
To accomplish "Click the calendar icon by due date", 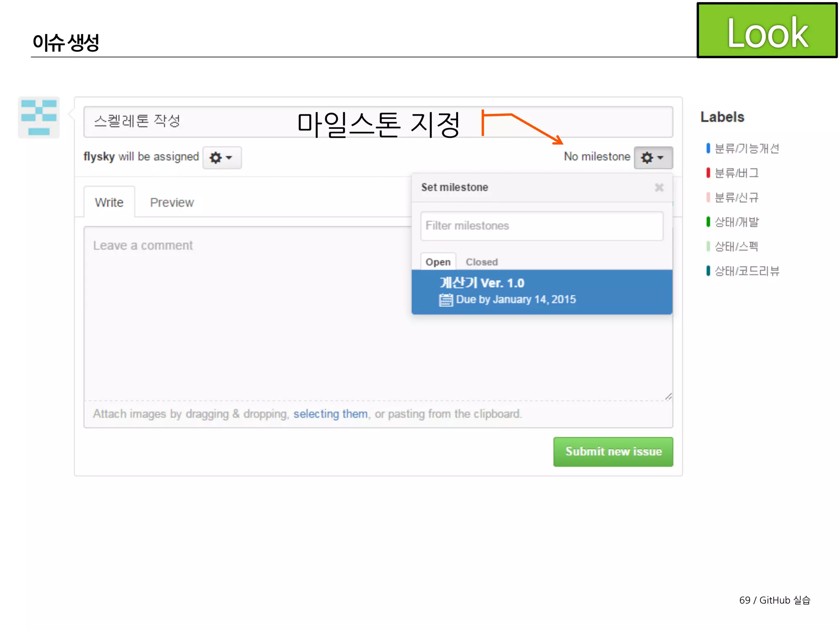I will [446, 300].
